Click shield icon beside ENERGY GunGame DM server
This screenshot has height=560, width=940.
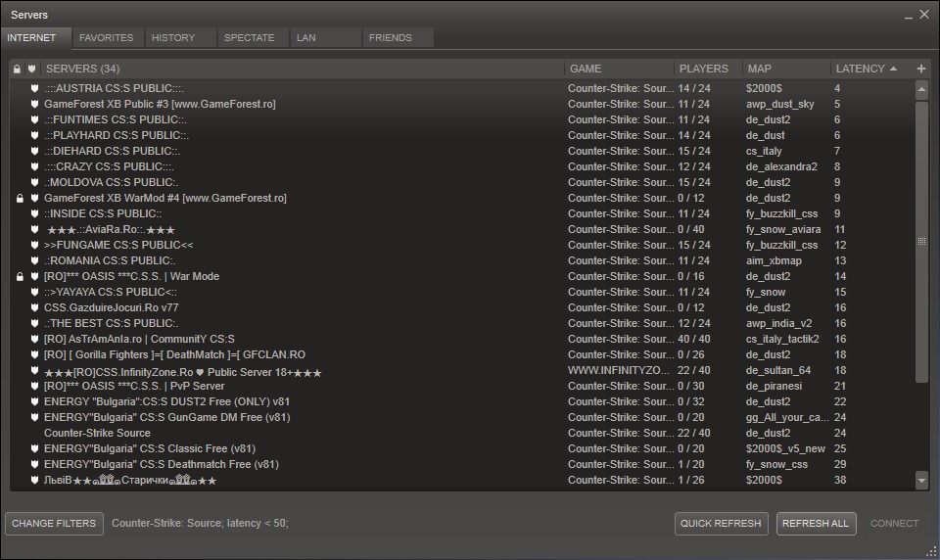click(35, 417)
